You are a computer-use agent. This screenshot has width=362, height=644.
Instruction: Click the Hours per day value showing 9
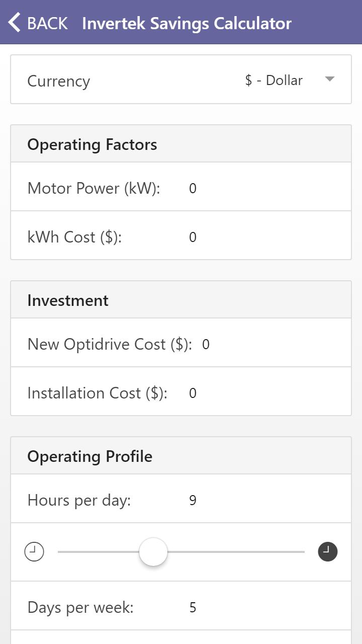point(193,501)
